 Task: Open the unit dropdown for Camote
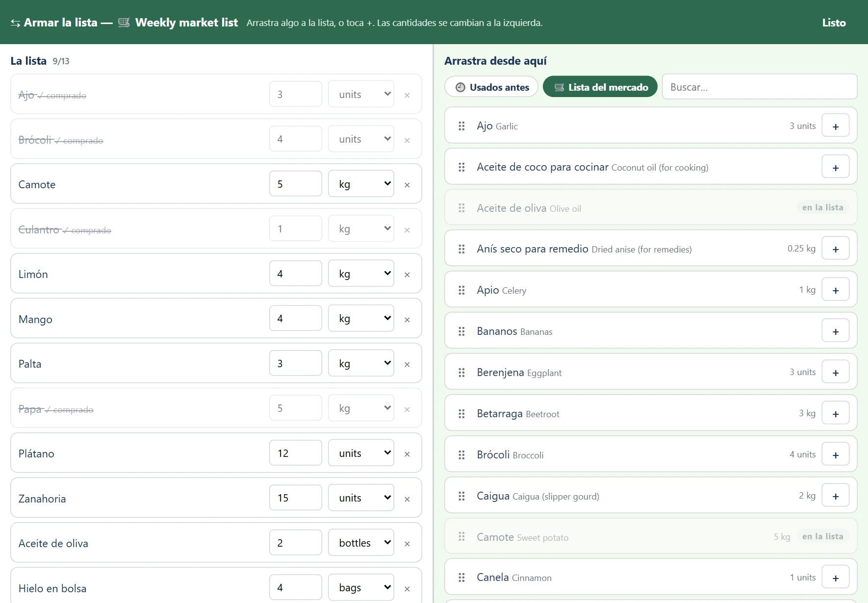click(361, 184)
